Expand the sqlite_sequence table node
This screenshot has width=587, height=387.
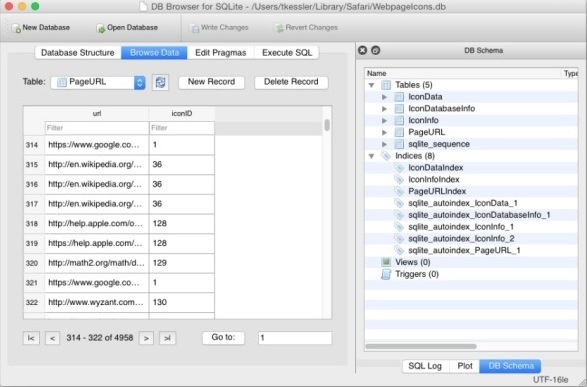384,144
